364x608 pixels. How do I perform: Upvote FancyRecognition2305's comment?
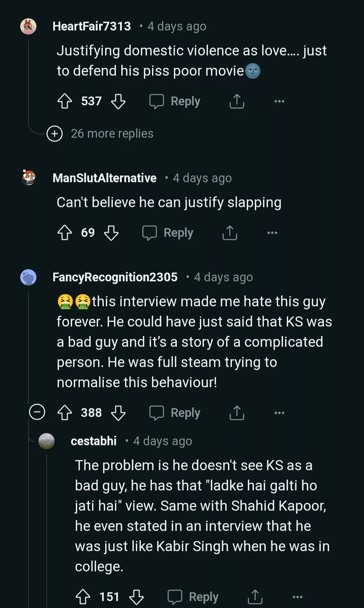click(64, 413)
